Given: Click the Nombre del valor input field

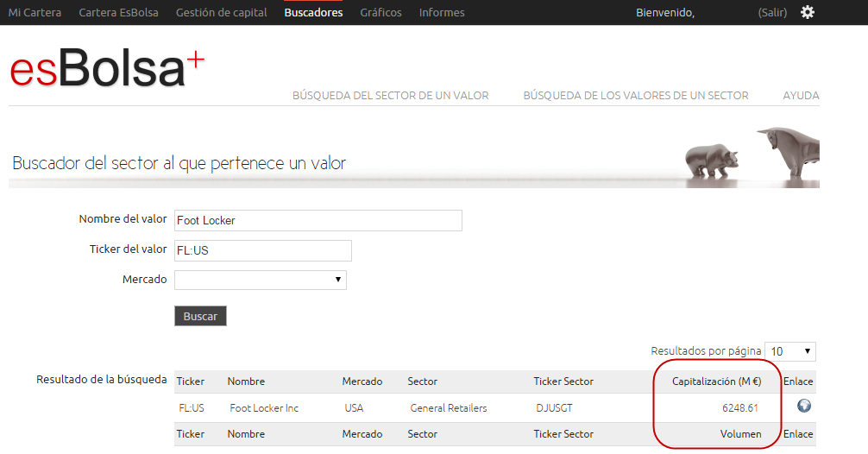Looking at the screenshot, I should 318,220.
